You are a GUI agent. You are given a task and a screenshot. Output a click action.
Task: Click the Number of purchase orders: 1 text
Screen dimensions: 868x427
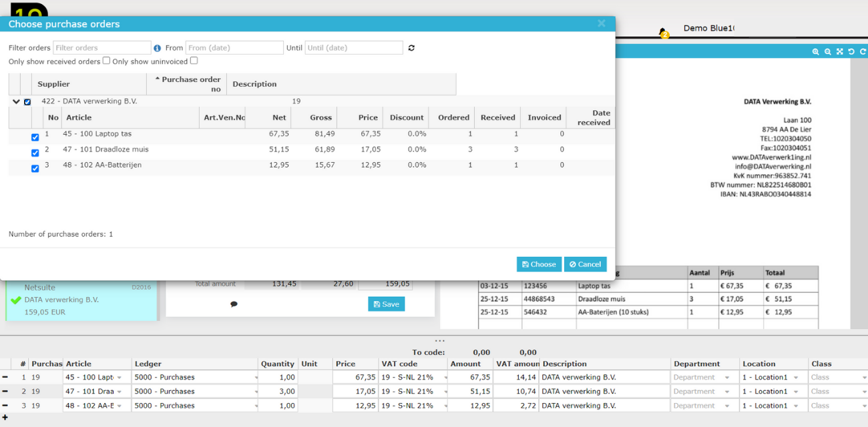(61, 234)
